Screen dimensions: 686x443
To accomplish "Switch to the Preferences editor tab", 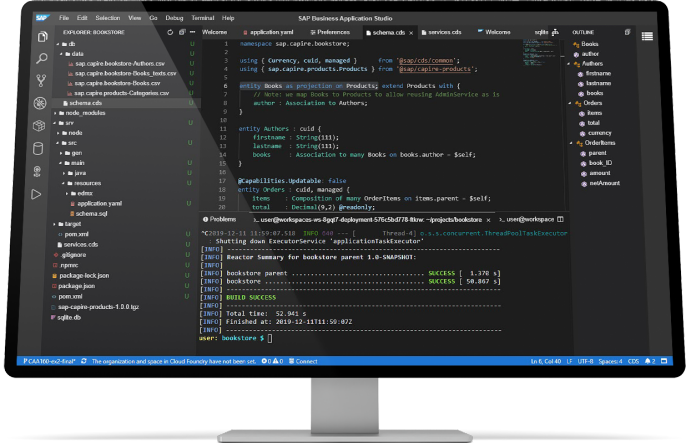I will coord(330,32).
